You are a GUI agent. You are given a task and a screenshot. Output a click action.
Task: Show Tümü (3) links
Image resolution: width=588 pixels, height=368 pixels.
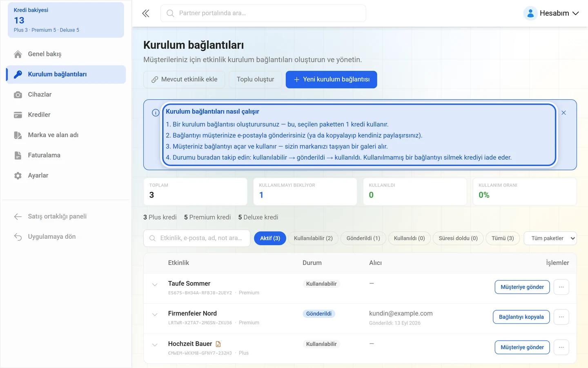(x=503, y=238)
